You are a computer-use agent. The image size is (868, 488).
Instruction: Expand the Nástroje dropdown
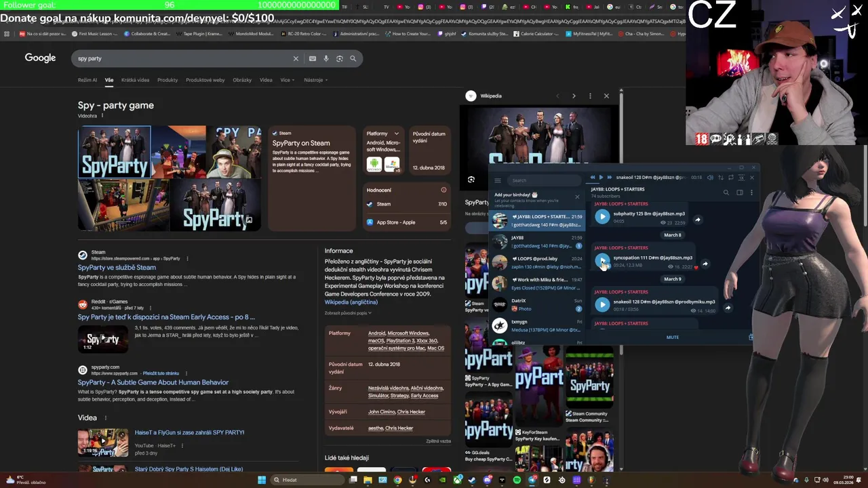point(315,80)
